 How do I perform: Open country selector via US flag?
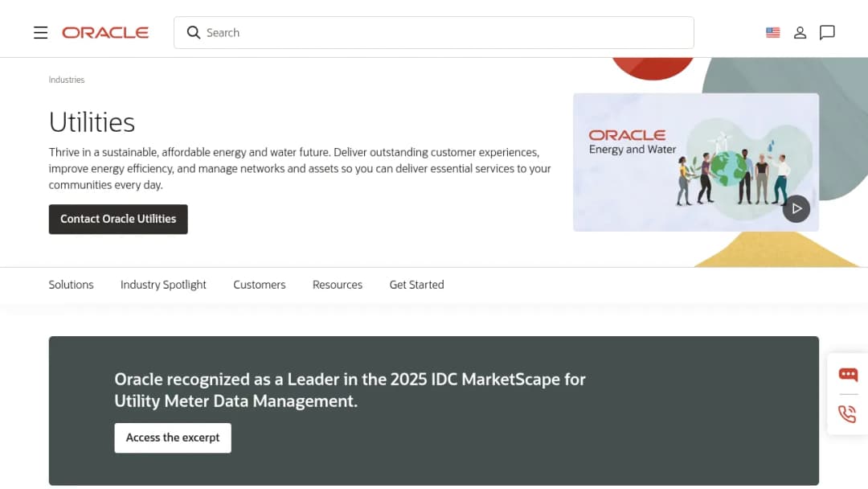tap(773, 33)
